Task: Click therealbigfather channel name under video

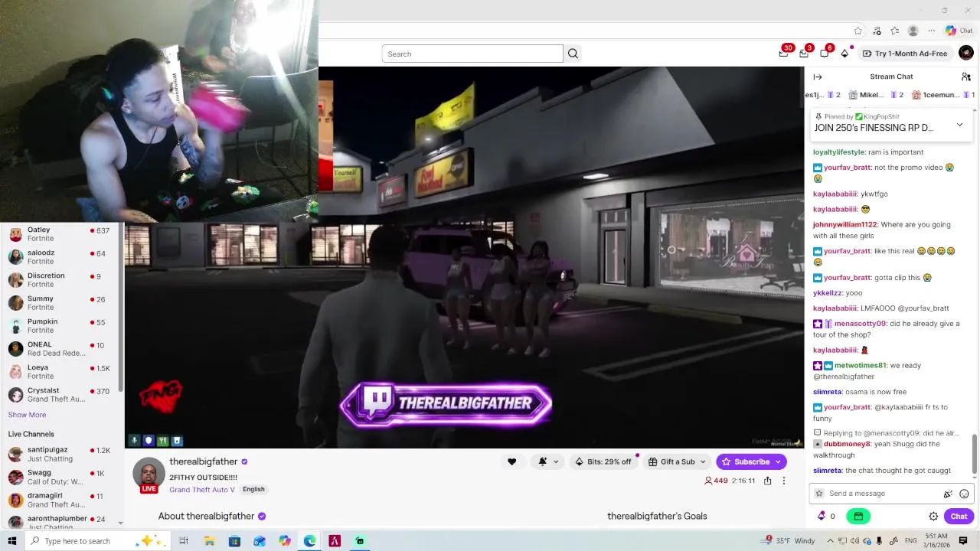Action: tap(203, 461)
